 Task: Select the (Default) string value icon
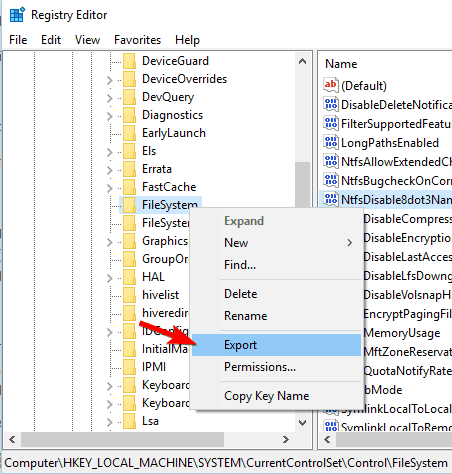(x=331, y=85)
